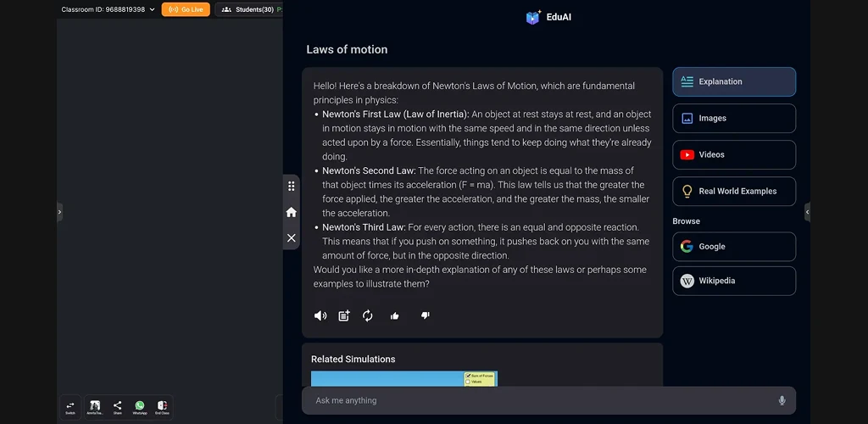Click the Share icon in bottom bar
868x424 pixels.
click(117, 407)
